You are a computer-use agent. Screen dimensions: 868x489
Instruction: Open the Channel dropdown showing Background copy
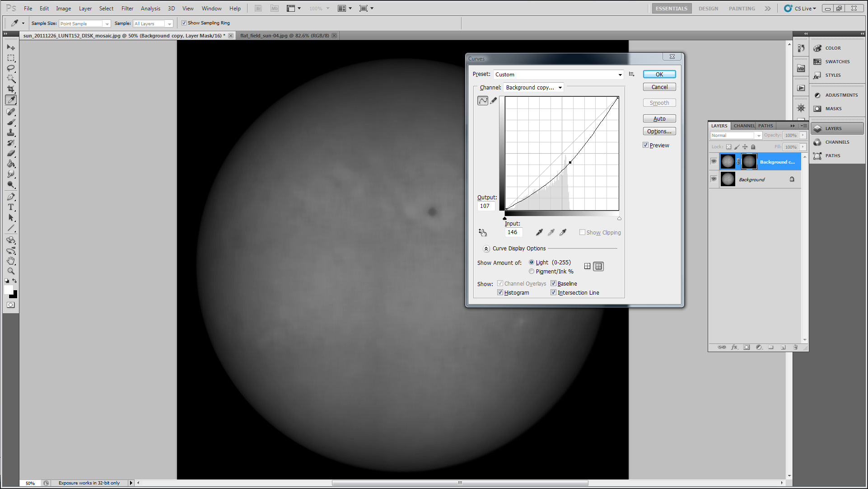coord(534,88)
